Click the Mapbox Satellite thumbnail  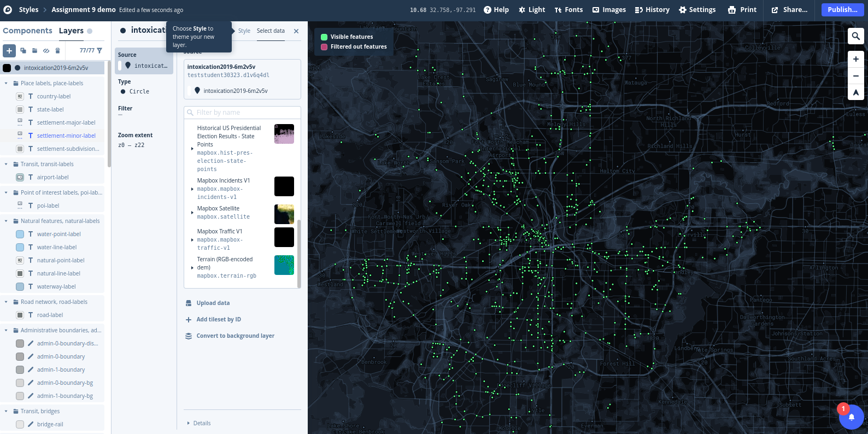[284, 214]
